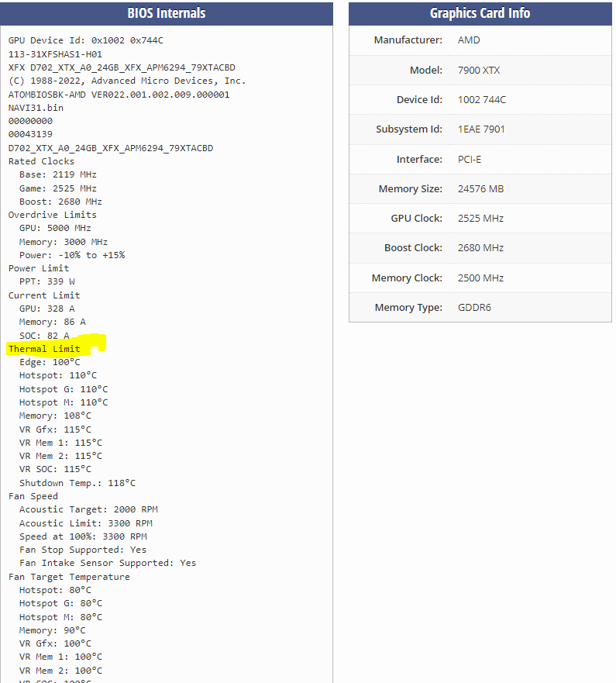This screenshot has height=683, width=616.
Task: Click the ATOMBIOSBK-AMD version line
Action: coord(119,95)
